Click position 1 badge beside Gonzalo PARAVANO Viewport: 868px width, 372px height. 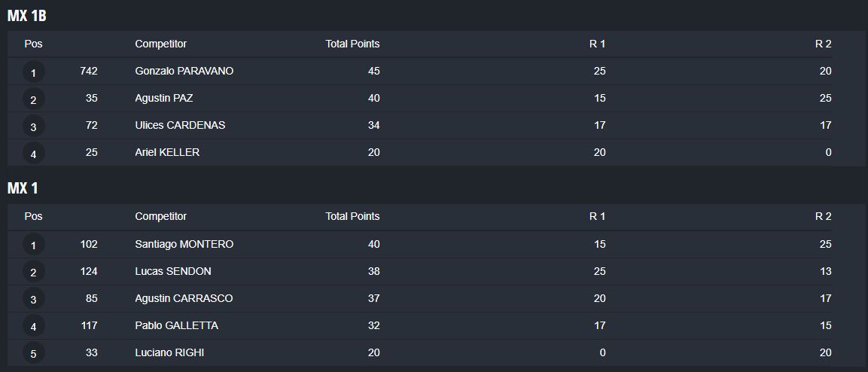coord(33,72)
